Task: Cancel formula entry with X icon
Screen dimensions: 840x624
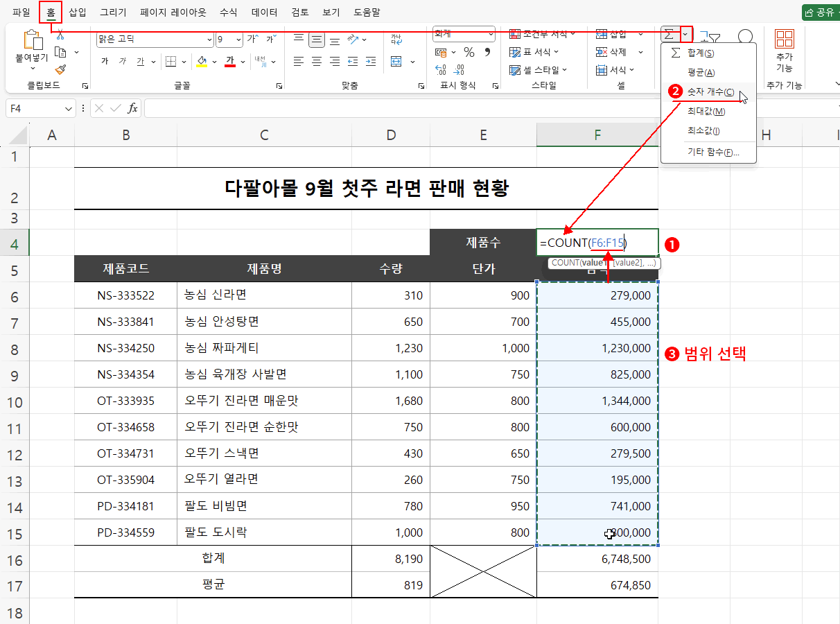Action: [x=99, y=108]
